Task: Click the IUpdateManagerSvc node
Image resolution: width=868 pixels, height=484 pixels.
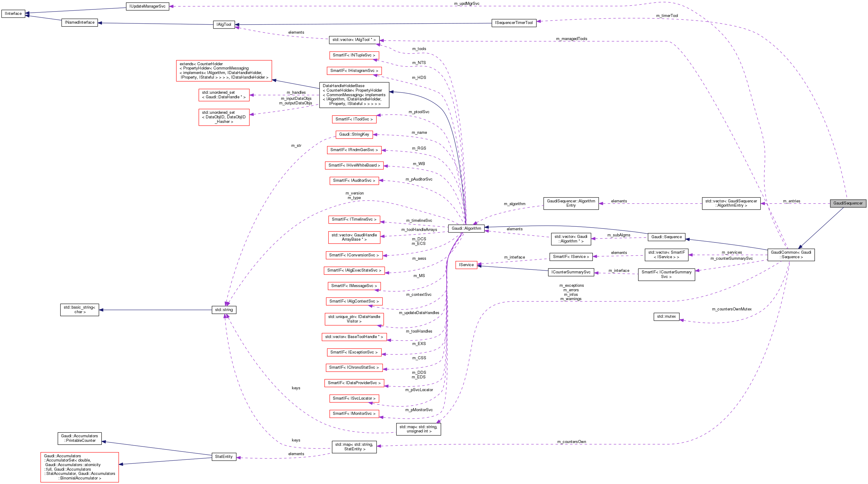Action: click(147, 6)
